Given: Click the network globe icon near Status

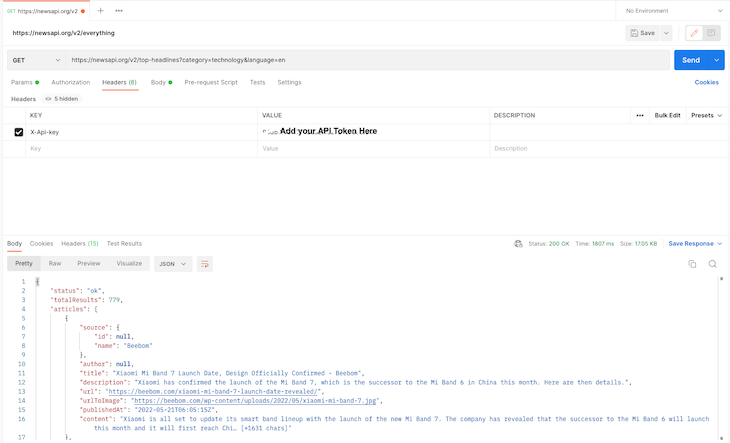Looking at the screenshot, I should [518, 243].
